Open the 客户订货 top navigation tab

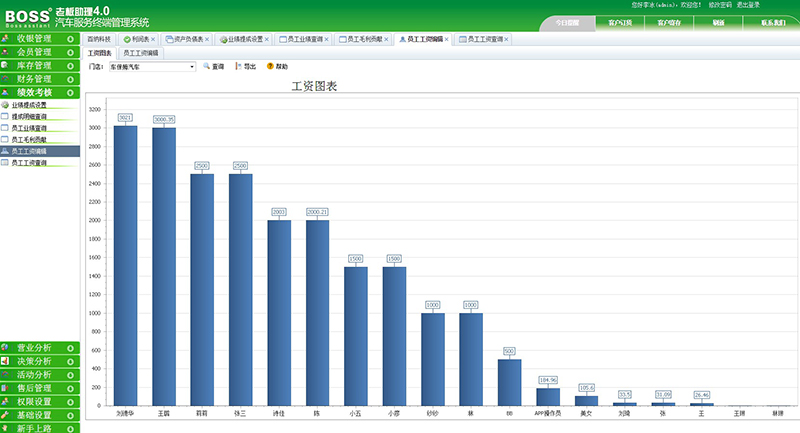[x=619, y=22]
